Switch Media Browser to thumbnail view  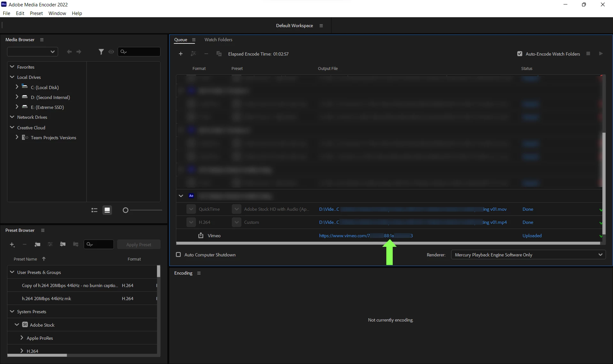(x=107, y=210)
